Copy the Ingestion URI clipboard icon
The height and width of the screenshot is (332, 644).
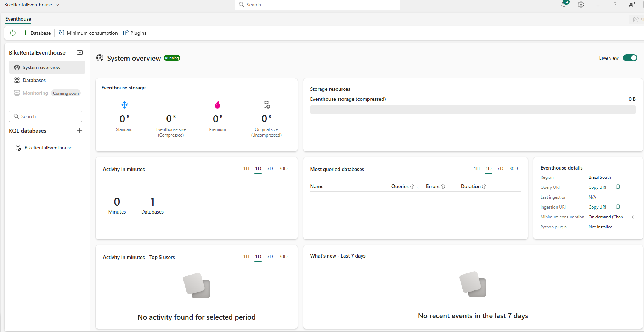[x=618, y=207]
